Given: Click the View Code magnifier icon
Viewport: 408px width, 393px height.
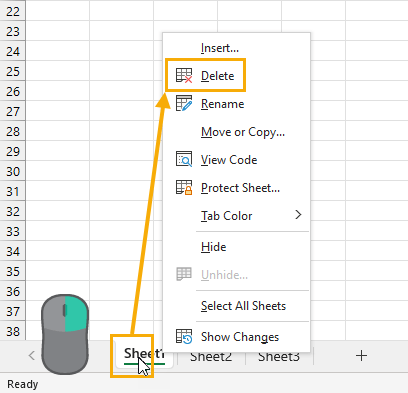Looking at the screenshot, I should [184, 159].
